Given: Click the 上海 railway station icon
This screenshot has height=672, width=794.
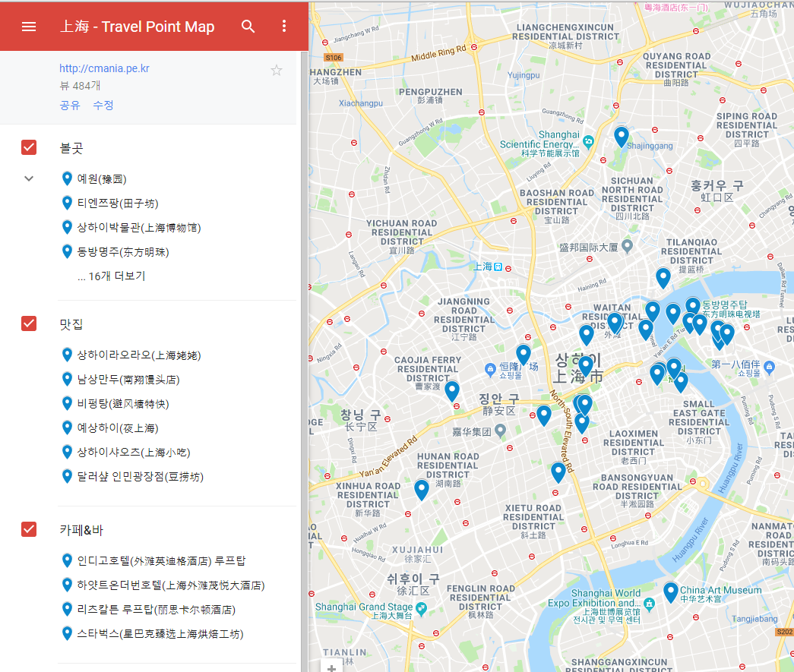Looking at the screenshot, I should point(498,267).
